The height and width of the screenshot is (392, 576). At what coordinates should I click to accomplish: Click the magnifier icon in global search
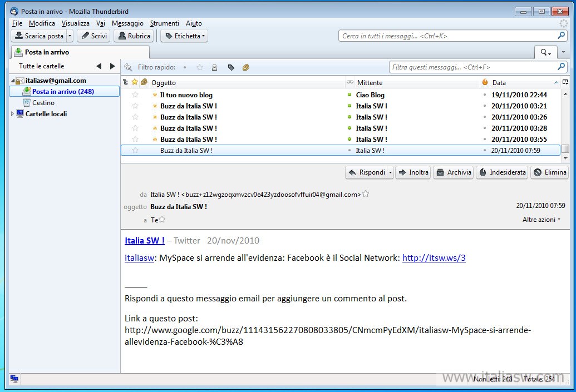(561, 36)
